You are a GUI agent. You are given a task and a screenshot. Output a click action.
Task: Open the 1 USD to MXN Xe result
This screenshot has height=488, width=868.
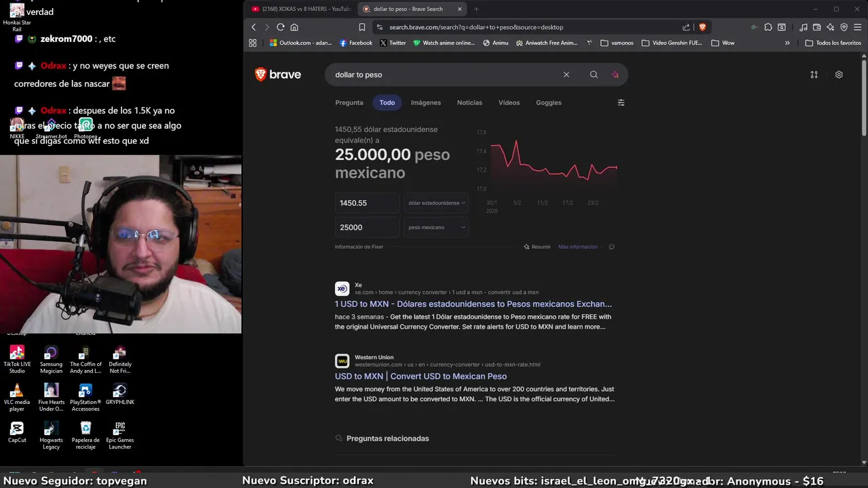tap(473, 304)
